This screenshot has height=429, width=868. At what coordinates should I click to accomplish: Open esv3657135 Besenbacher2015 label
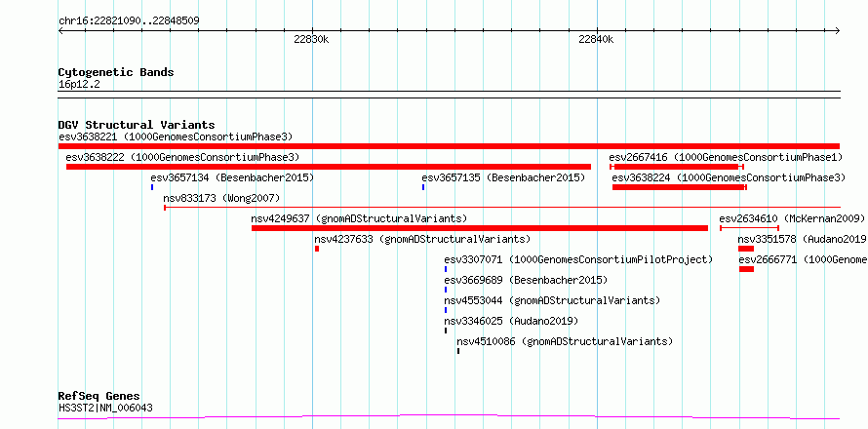point(503,177)
